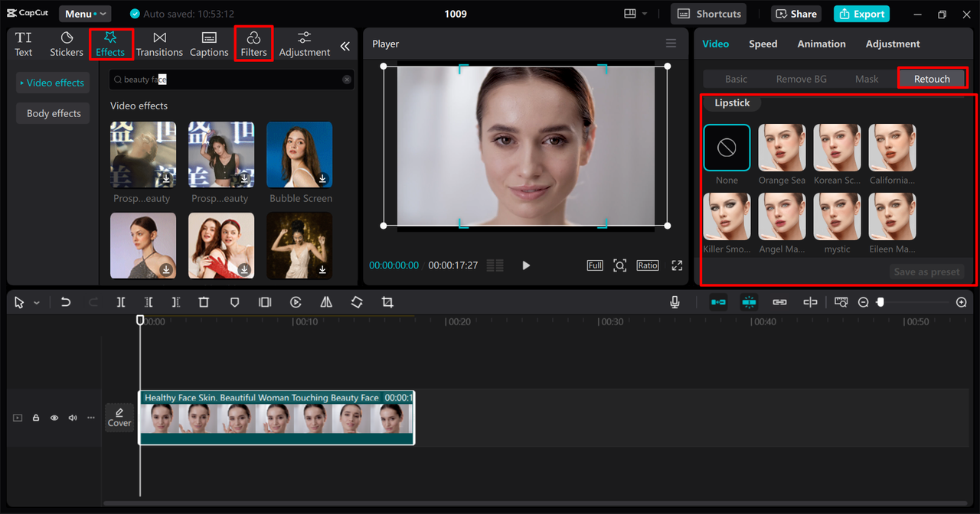
Task: Open the Transitions panel
Action: pyautogui.click(x=159, y=44)
